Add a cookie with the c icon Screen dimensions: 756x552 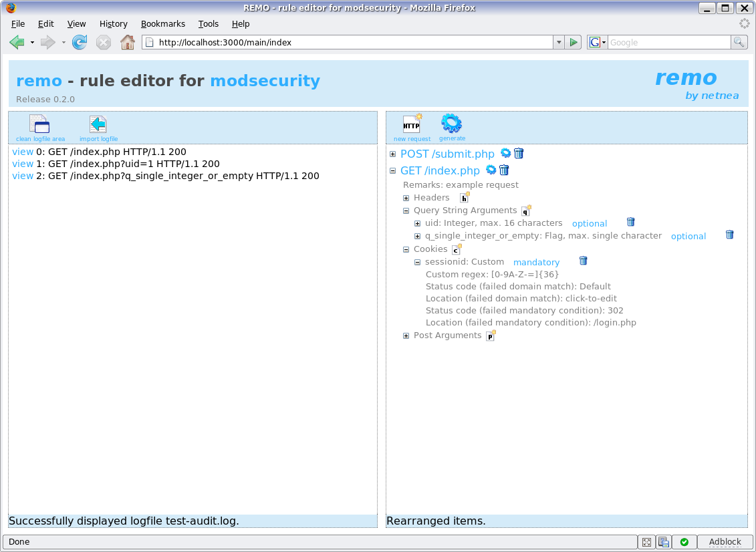point(457,249)
